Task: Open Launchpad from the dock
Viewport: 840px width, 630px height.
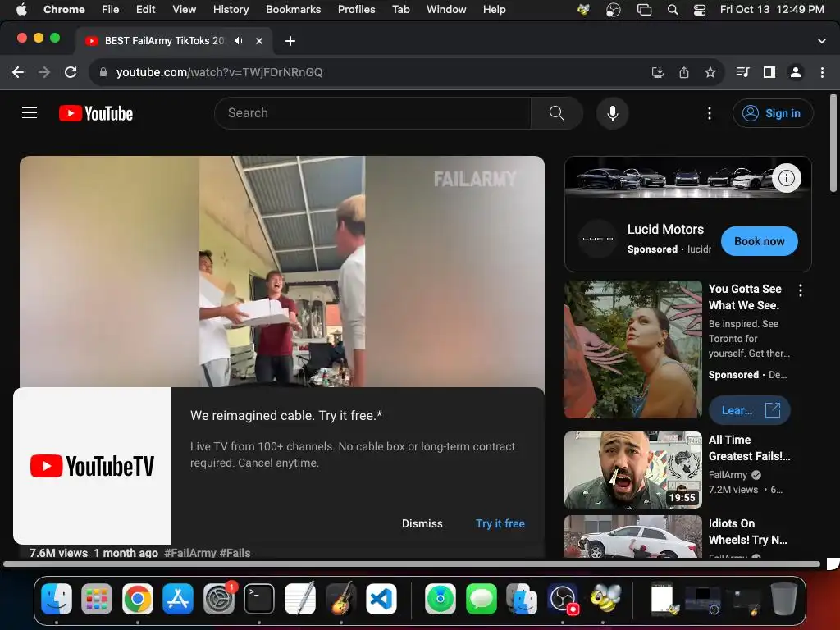Action: 97,598
